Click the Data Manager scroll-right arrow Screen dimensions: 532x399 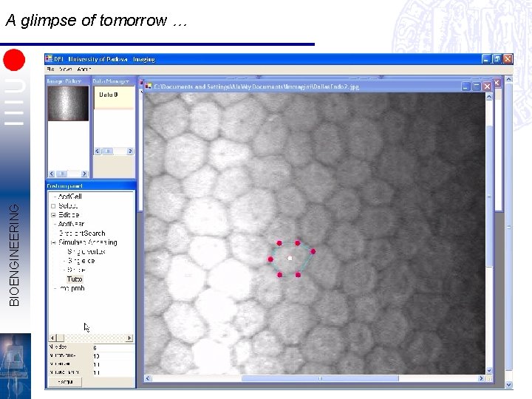coord(130,151)
